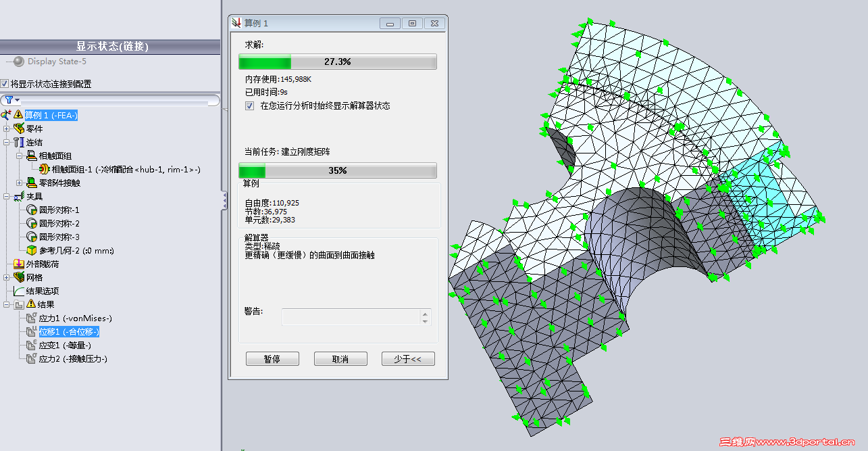The image size is (868, 451).
Task: Select the 算例 1 (-FEA-) study node
Action: (x=51, y=115)
